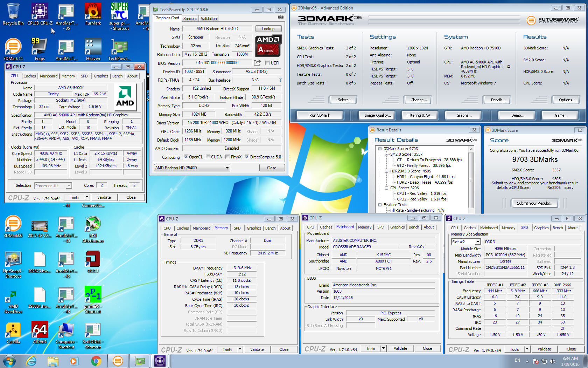Screen dimensions: 588x368
Task: Launch OCCT desktop icon
Action: pyautogui.click(x=93, y=262)
